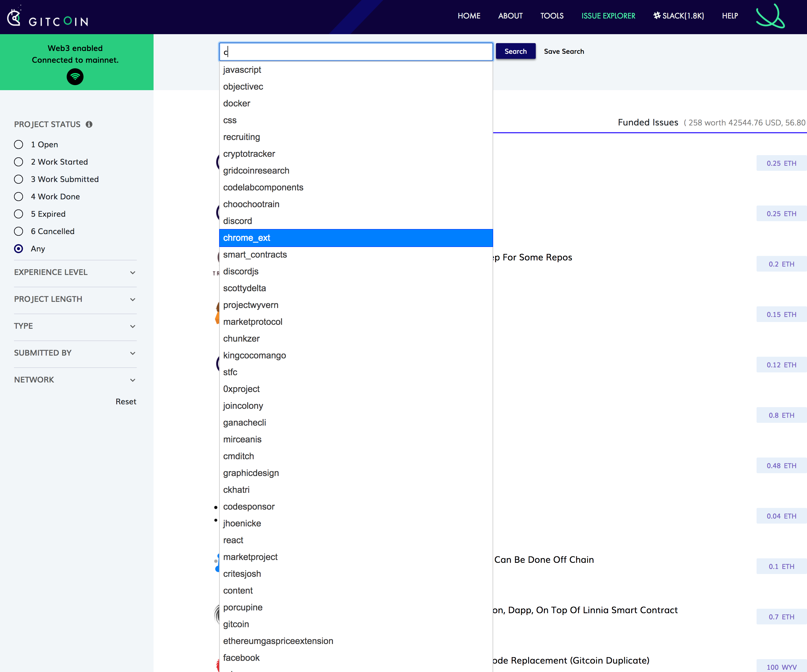Switch to the Funded Issues tab
The height and width of the screenshot is (672, 807).
point(648,122)
